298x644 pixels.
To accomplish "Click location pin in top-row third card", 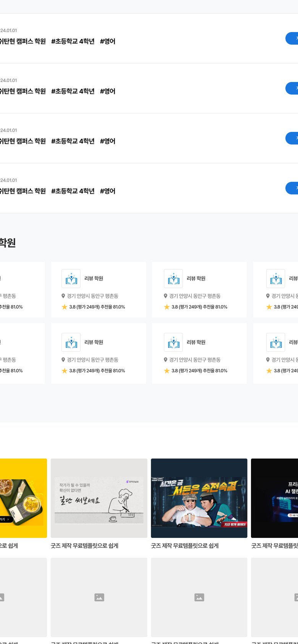I will [166, 296].
